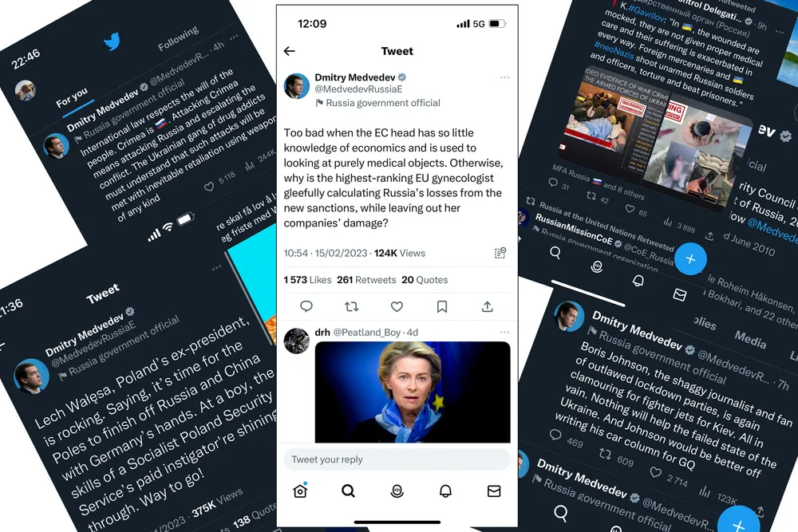Open Spaces microphone icon in bottom bar
The height and width of the screenshot is (532, 798).
[397, 491]
